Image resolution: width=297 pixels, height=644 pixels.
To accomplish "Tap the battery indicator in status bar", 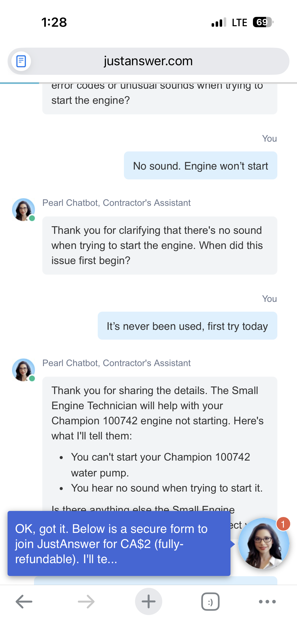I will (x=263, y=22).
